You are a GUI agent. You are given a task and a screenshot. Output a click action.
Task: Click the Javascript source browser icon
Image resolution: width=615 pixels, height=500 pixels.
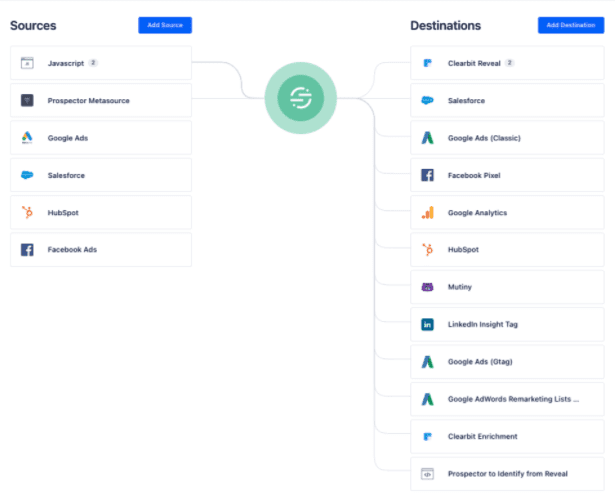(x=27, y=63)
